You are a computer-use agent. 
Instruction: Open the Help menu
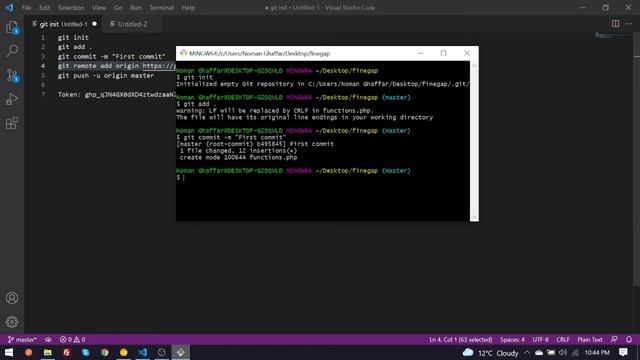[x=188, y=8]
